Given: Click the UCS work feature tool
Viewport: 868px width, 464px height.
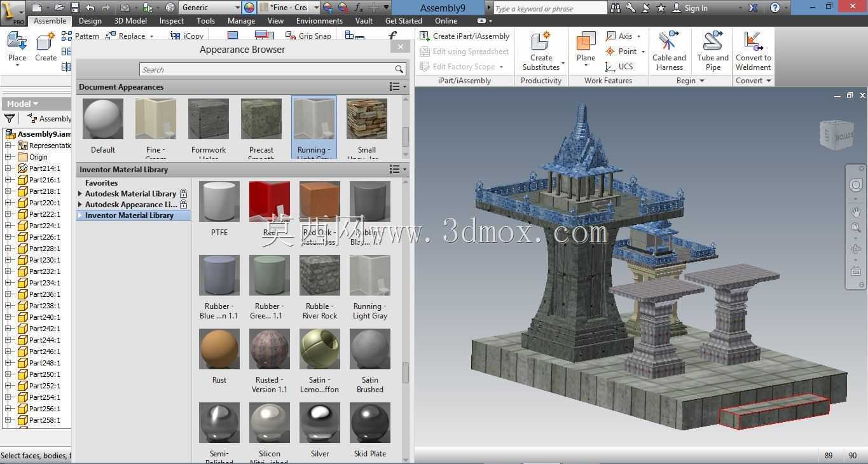Looking at the screenshot, I should pos(619,66).
